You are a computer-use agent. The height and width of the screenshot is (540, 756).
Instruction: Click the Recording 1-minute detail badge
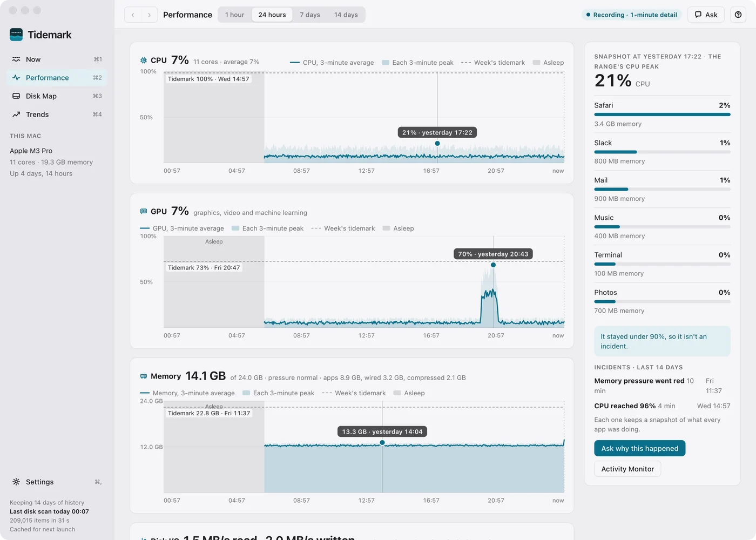(x=632, y=15)
